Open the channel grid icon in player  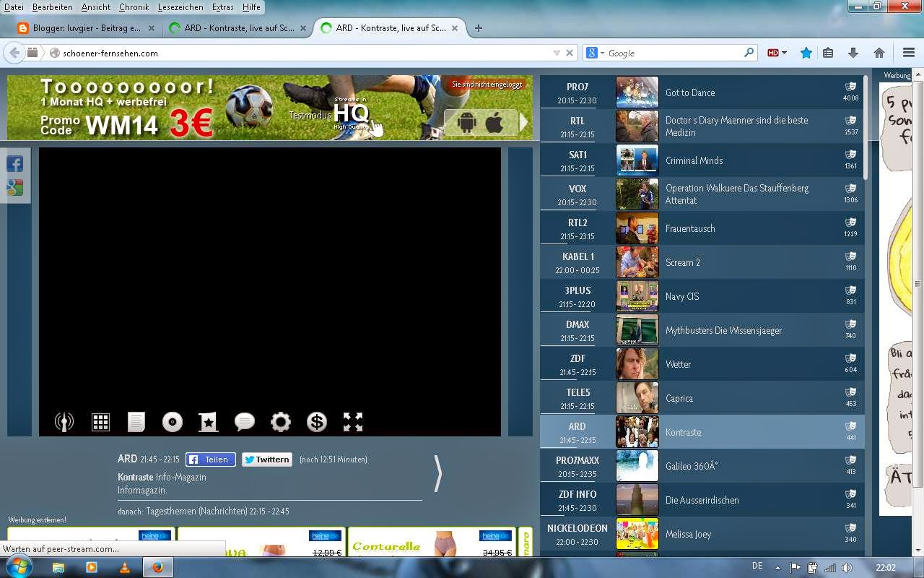(100, 422)
